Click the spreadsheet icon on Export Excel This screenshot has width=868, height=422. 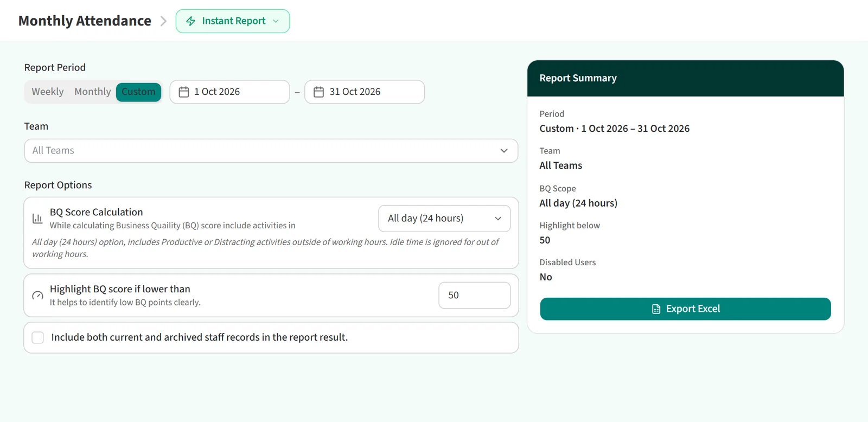point(656,309)
